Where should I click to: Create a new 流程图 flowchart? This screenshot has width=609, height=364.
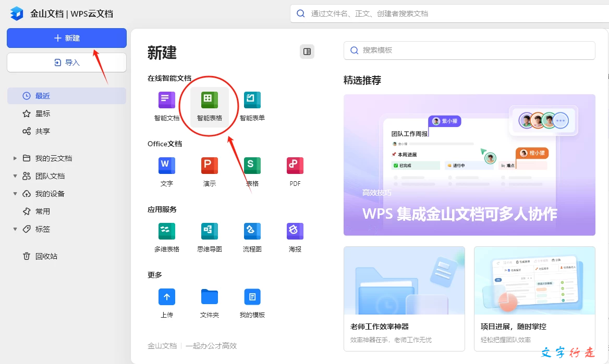(x=252, y=237)
